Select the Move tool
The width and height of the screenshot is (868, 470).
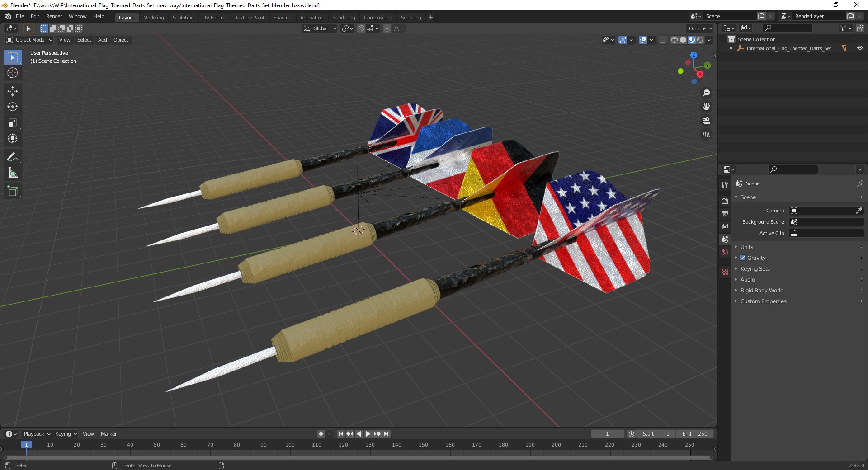pyautogui.click(x=13, y=91)
